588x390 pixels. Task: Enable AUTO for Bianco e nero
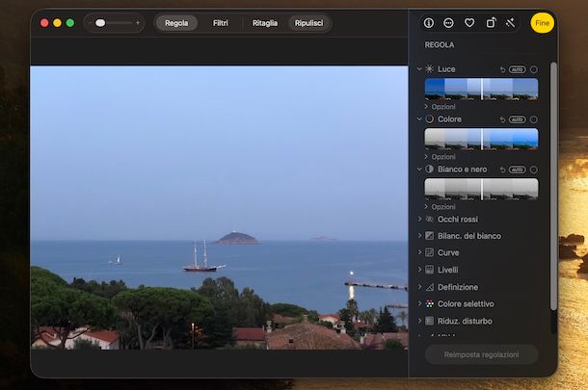[517, 169]
